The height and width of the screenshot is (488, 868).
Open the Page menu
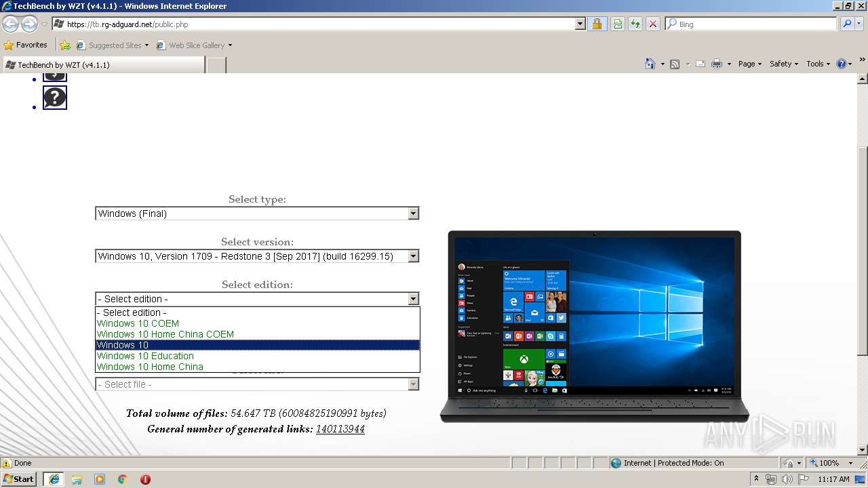point(750,64)
